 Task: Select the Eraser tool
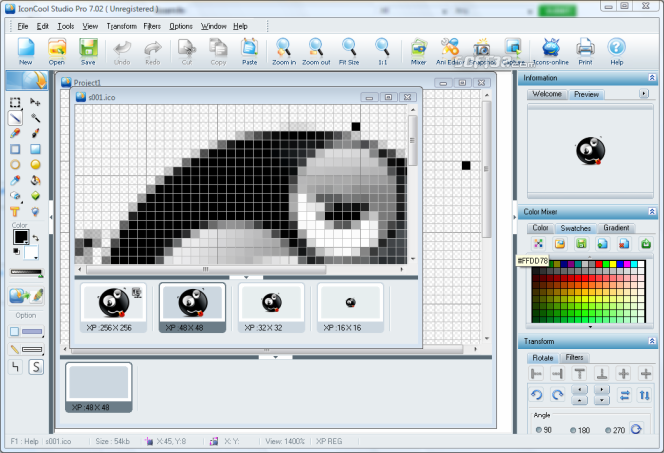pos(15,196)
